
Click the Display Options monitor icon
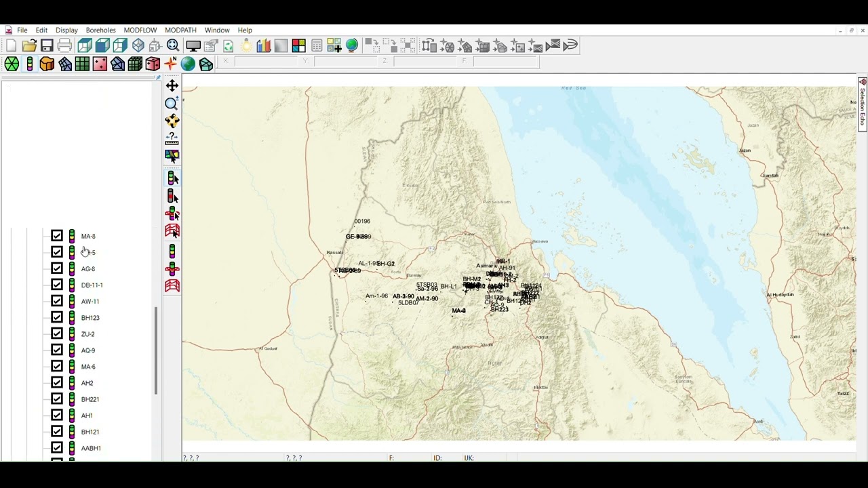coord(193,46)
